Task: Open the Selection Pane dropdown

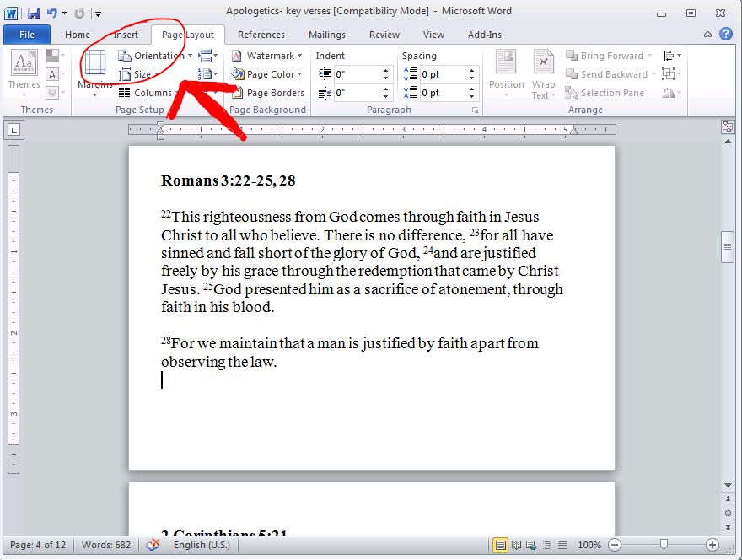Action: pyautogui.click(x=605, y=93)
